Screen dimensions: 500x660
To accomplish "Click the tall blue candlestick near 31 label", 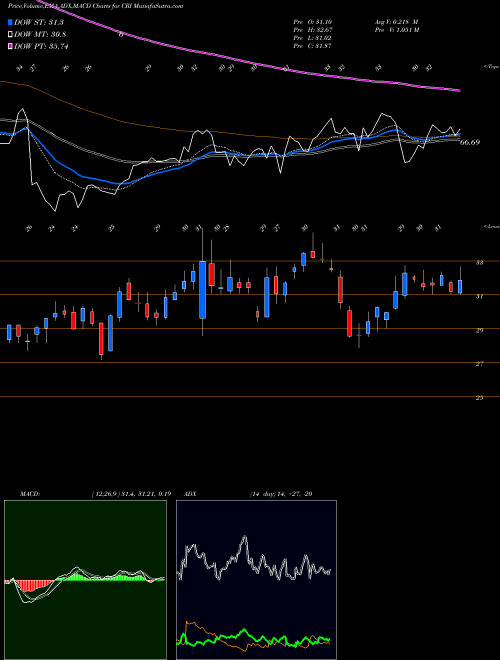I will (202, 290).
